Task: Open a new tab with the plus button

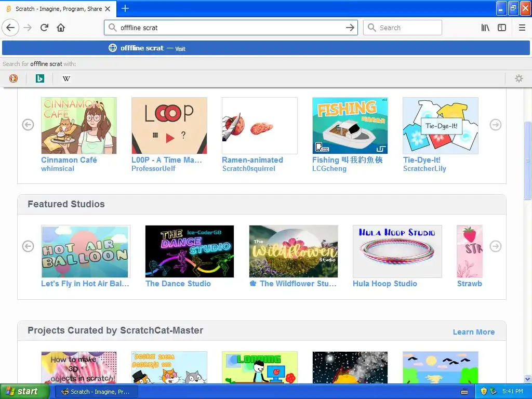Action: pyautogui.click(x=125, y=8)
